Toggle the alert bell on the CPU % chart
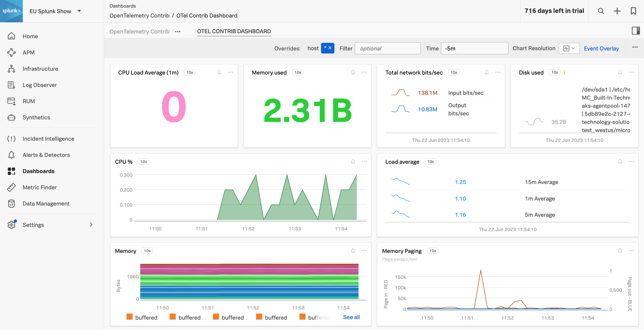Image resolution: width=644 pixels, height=330 pixels. click(353, 161)
